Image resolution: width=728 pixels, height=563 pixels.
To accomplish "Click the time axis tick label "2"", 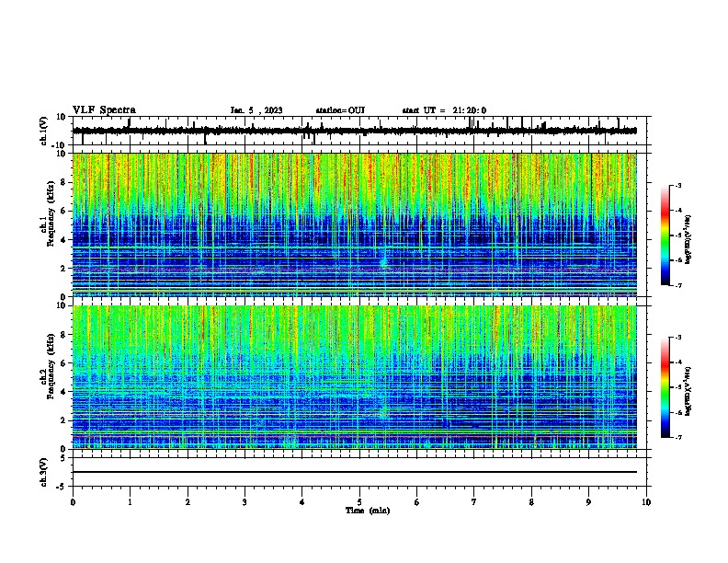I will click(188, 502).
